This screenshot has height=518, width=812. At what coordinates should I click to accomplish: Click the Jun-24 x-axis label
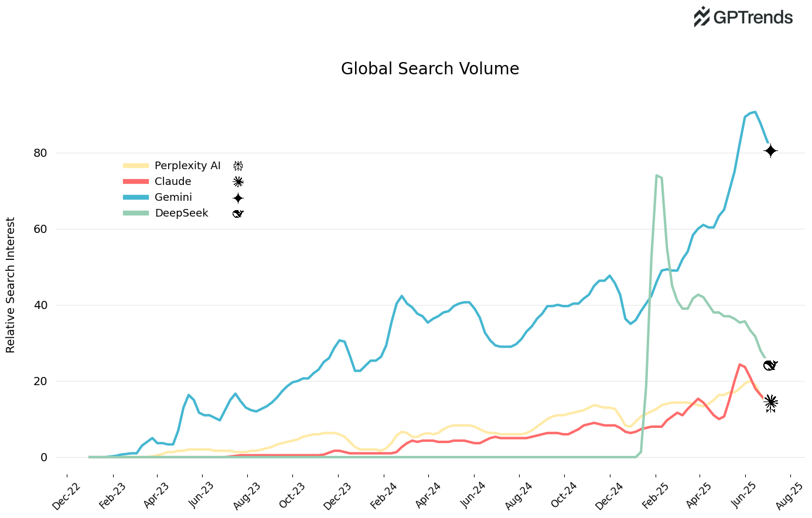[473, 496]
